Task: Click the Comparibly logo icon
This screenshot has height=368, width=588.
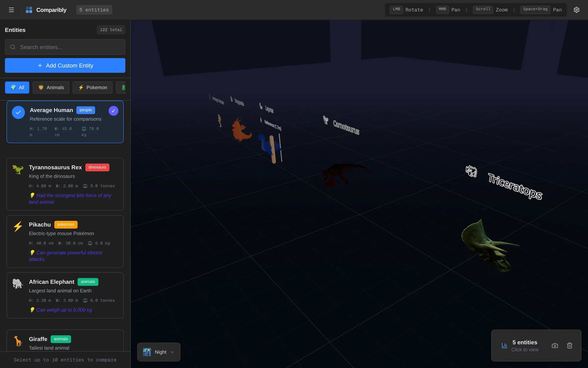Action: pos(29,10)
